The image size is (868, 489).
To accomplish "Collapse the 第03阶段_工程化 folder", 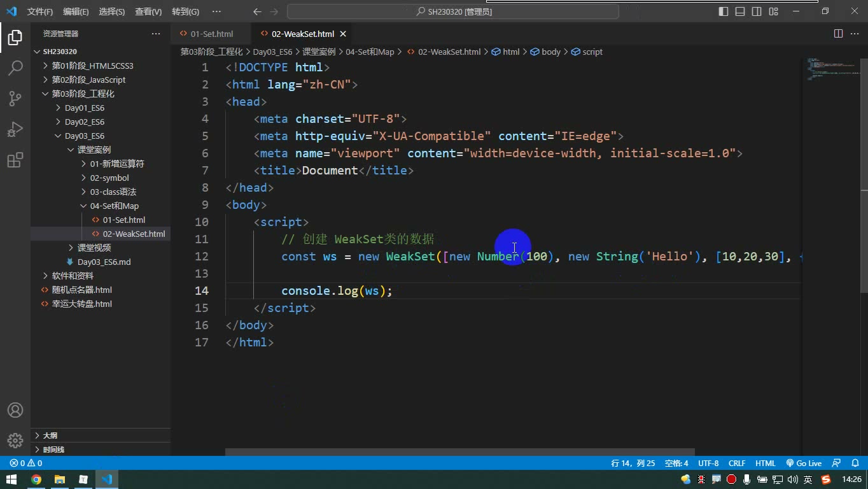I will (83, 94).
